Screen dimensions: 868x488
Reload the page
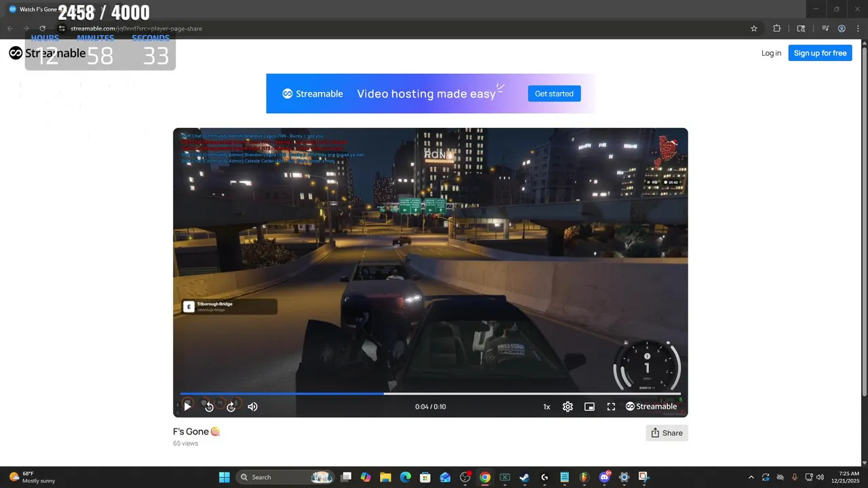click(42, 28)
